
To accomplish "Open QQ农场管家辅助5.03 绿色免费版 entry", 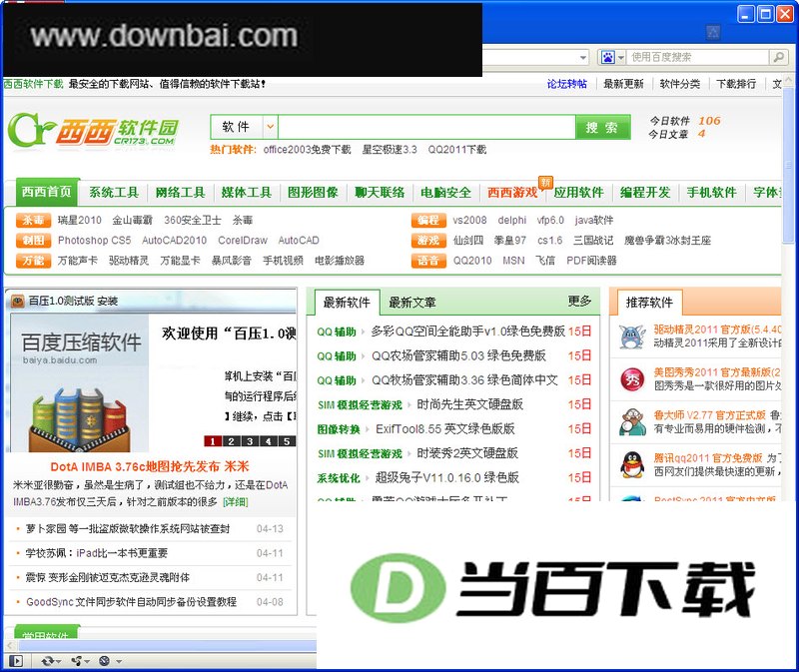I will pos(458,355).
